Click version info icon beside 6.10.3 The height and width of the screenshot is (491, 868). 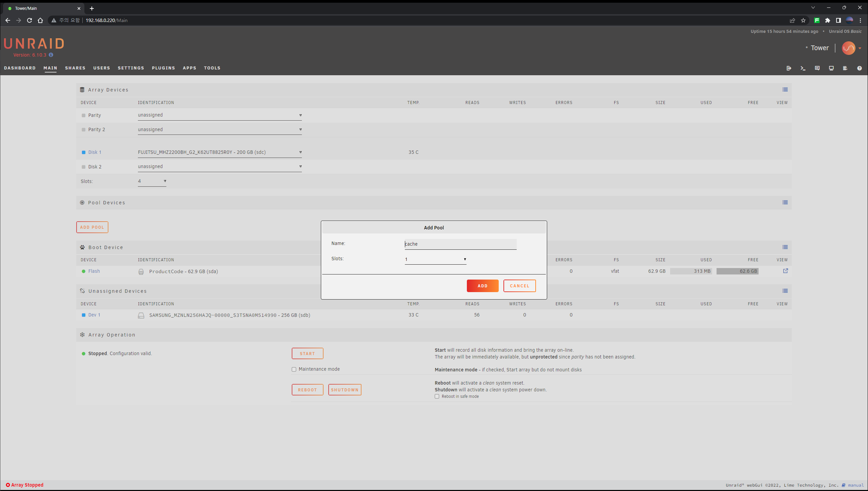(51, 55)
